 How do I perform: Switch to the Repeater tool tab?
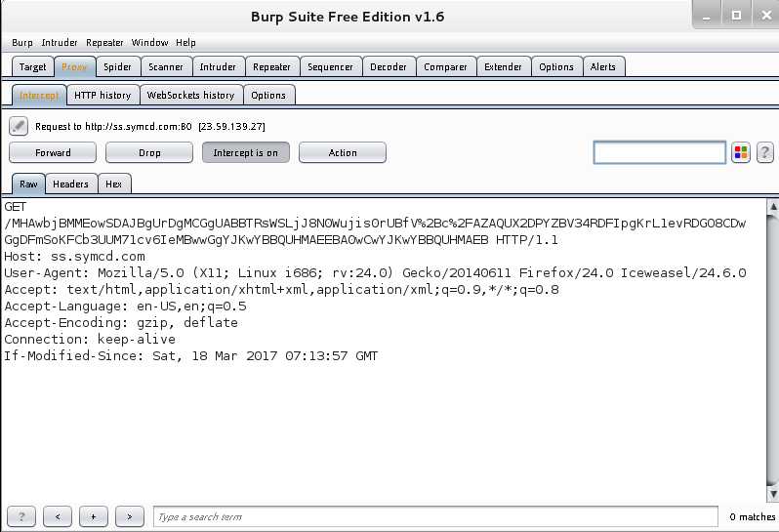pos(271,67)
